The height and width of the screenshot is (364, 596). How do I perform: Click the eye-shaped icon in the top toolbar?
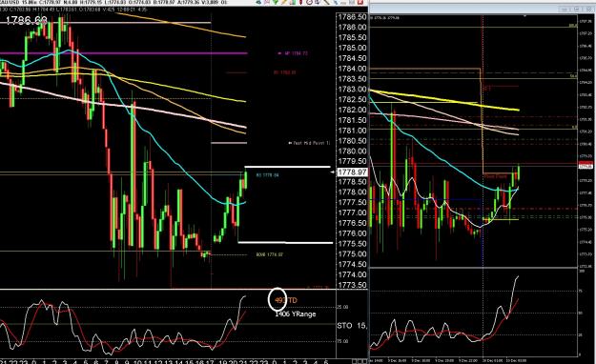point(258,2)
